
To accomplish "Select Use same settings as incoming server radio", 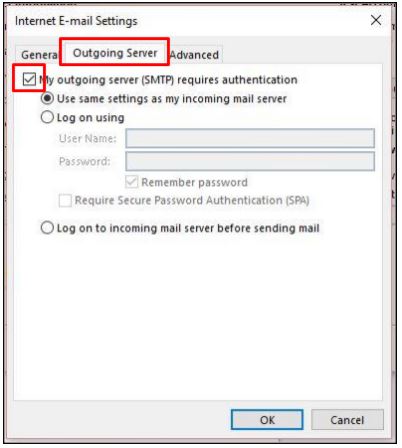I will pyautogui.click(x=47, y=98).
